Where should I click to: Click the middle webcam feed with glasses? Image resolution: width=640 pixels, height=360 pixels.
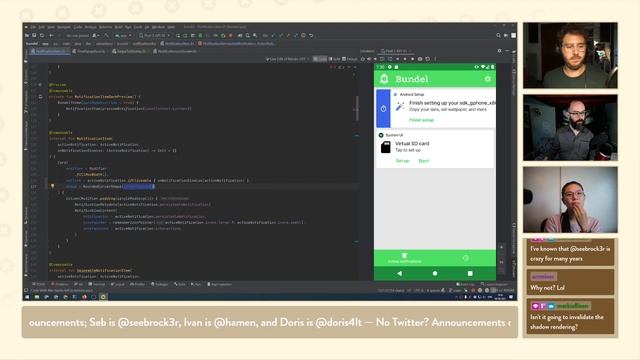point(570,127)
